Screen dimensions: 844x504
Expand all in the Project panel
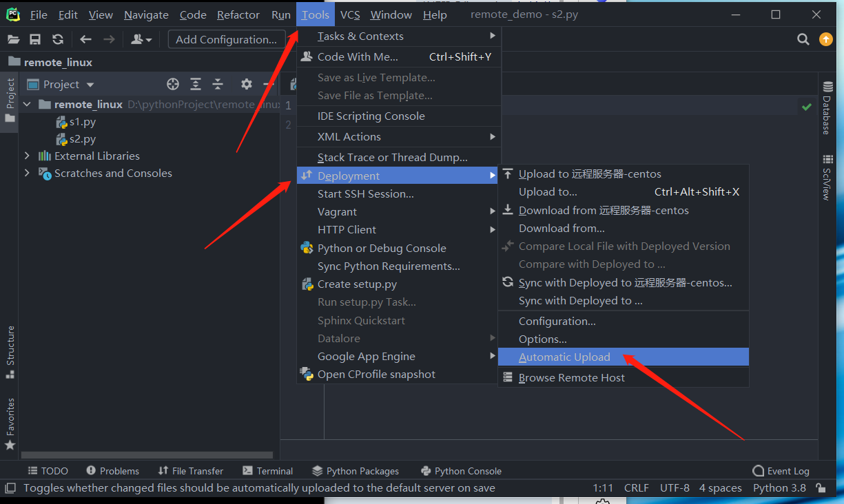coord(196,84)
